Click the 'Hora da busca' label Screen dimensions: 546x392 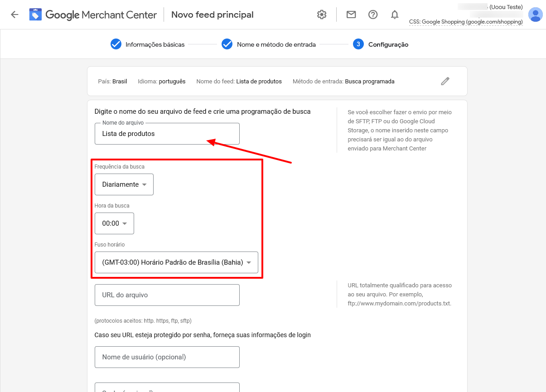(x=112, y=206)
